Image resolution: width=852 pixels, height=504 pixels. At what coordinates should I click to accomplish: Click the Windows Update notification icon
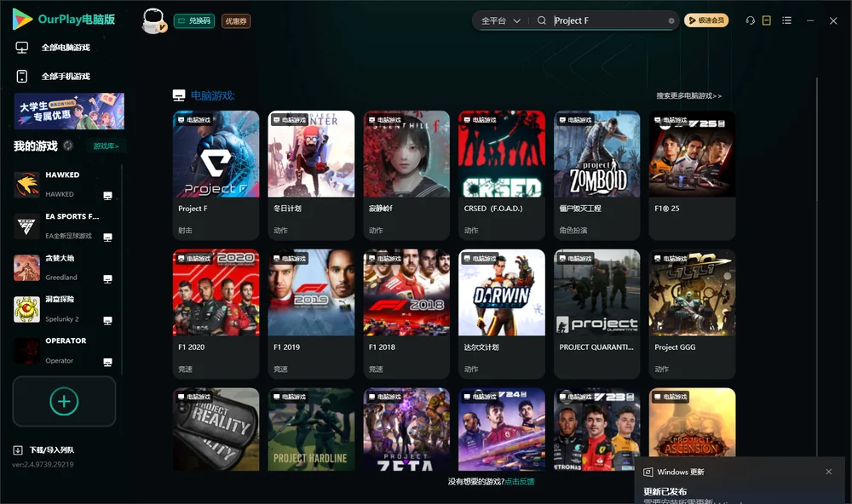point(648,472)
